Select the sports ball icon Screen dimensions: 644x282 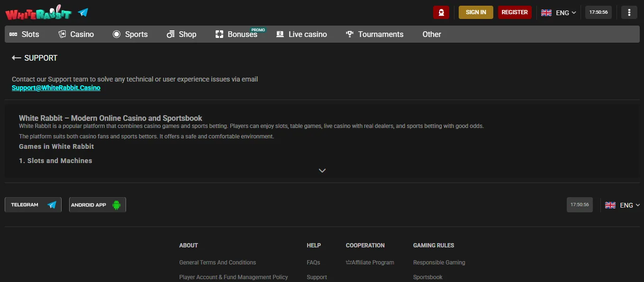click(x=117, y=34)
